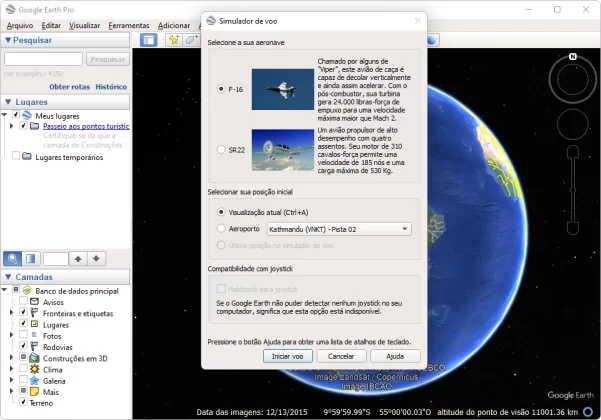The image size is (601, 420).
Task: Click the Lugares temporários folder icon
Action: pyautogui.click(x=27, y=156)
